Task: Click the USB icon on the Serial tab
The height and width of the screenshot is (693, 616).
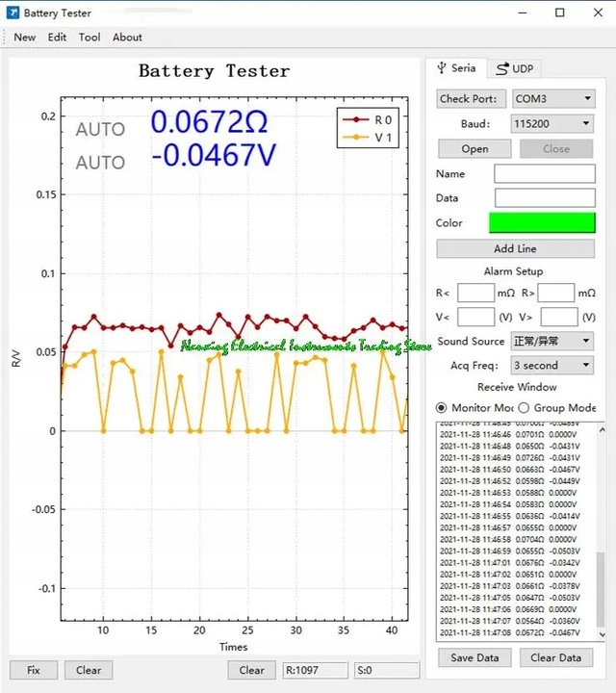Action: pos(442,68)
